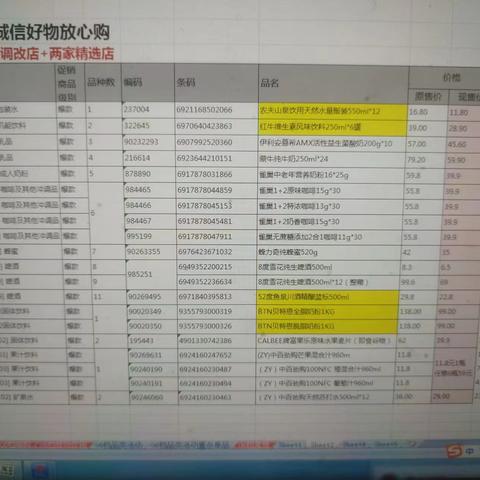
Task: Select code cell 878890
Action: point(150,174)
